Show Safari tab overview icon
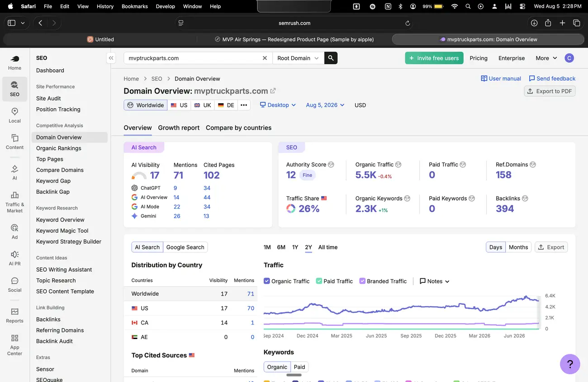The height and width of the screenshot is (382, 588). click(576, 23)
